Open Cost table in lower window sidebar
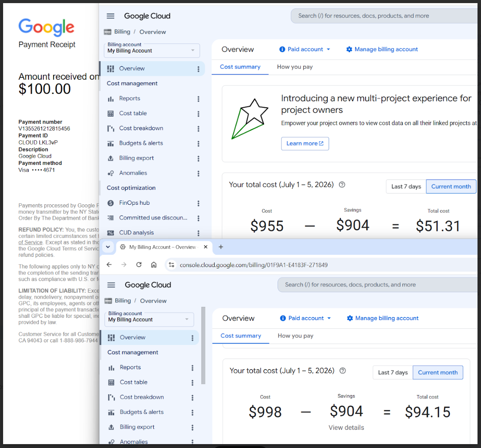 click(x=134, y=382)
